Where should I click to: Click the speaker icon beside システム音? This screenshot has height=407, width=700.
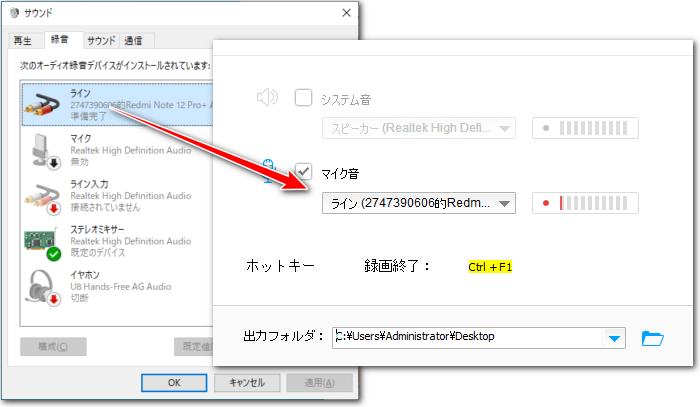(266, 98)
